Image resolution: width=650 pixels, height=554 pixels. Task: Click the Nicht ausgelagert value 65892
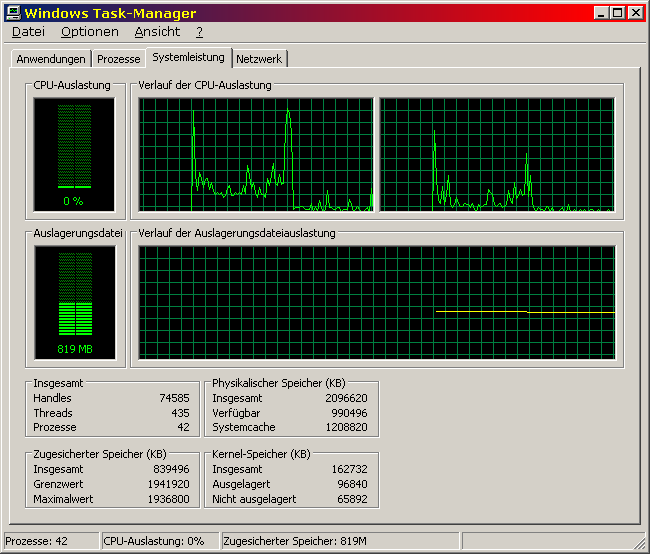point(352,499)
